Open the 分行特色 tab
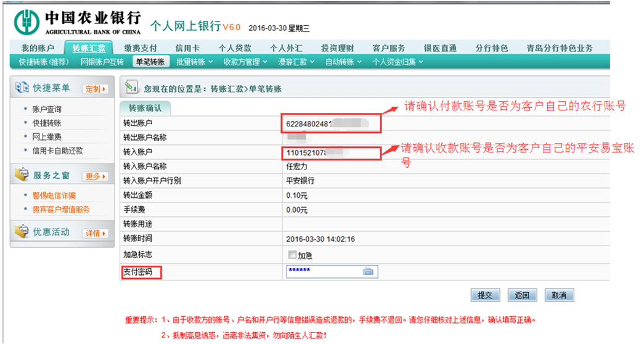This screenshot has width=644, height=344. pyautogui.click(x=492, y=48)
